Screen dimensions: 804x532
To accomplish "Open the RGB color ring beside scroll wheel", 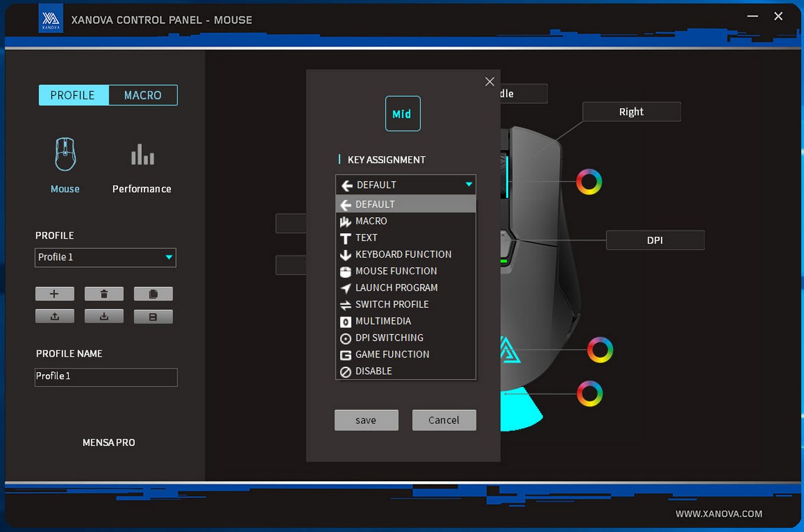I will 589,182.
